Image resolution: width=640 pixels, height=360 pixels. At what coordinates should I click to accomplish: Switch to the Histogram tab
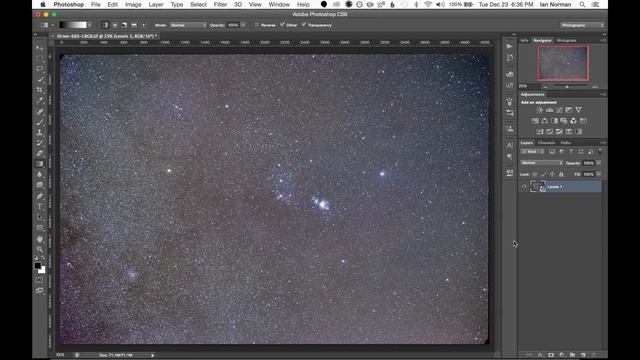pos(567,40)
